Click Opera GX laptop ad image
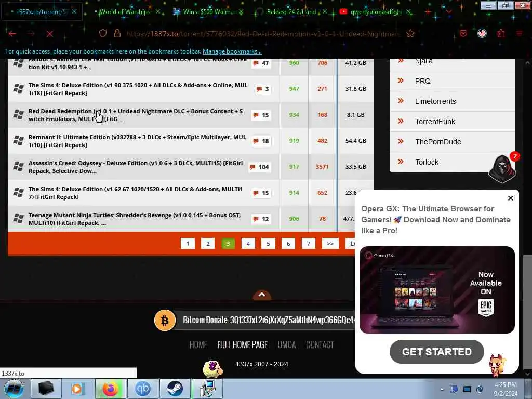532x399 pixels. (x=437, y=290)
